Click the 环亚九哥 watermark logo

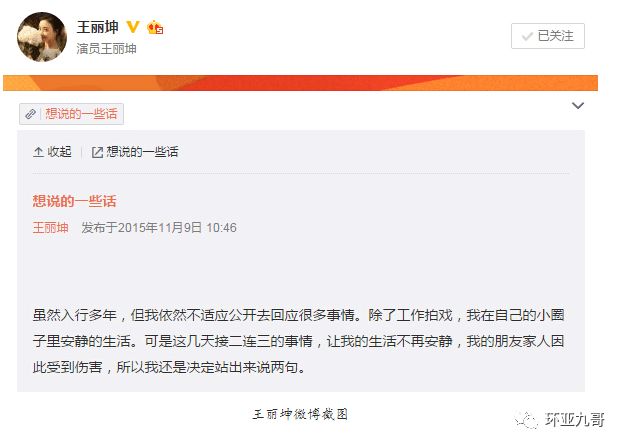(x=560, y=420)
